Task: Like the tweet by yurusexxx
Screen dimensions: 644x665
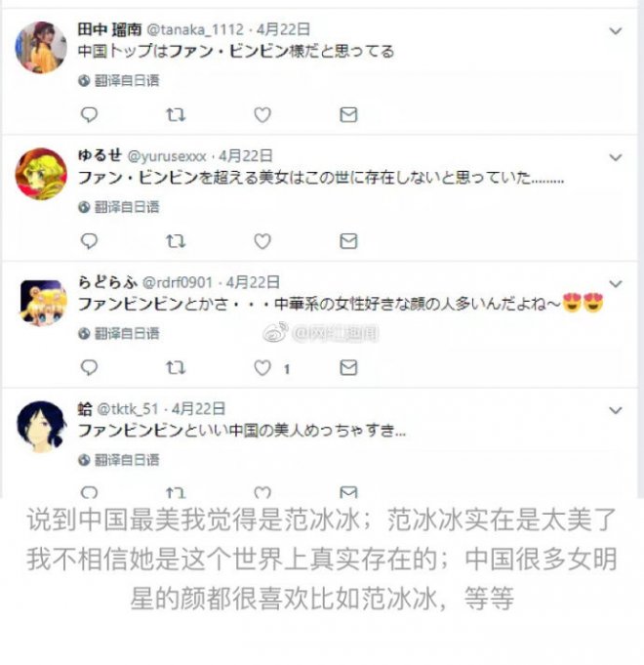Action: (262, 241)
